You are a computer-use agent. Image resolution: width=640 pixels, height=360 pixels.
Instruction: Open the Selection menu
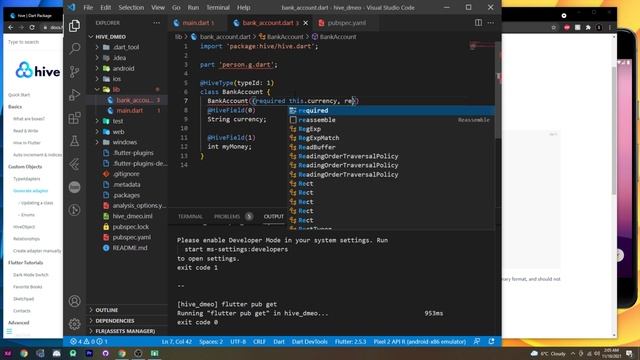pyautogui.click(x=131, y=7)
